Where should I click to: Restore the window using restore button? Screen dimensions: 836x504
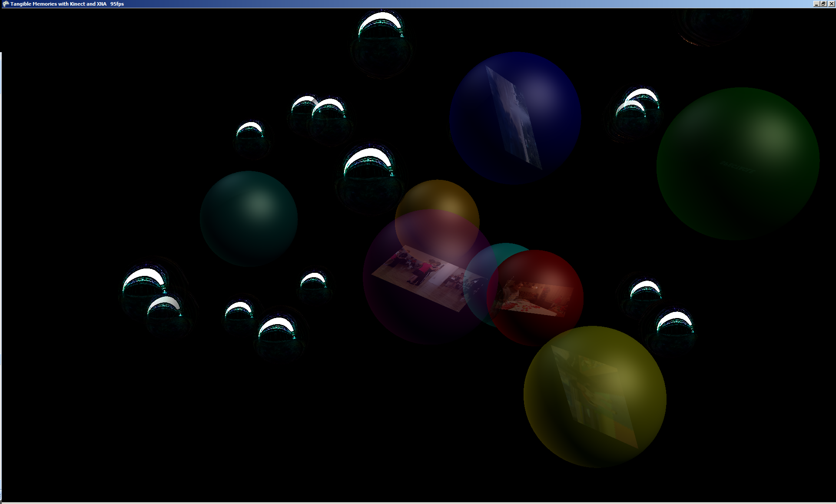pos(823,4)
